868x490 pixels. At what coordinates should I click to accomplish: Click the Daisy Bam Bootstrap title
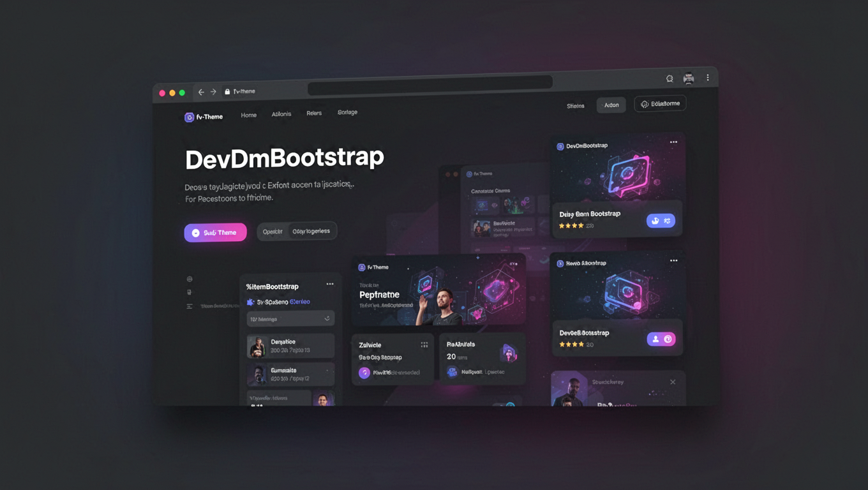tap(590, 214)
